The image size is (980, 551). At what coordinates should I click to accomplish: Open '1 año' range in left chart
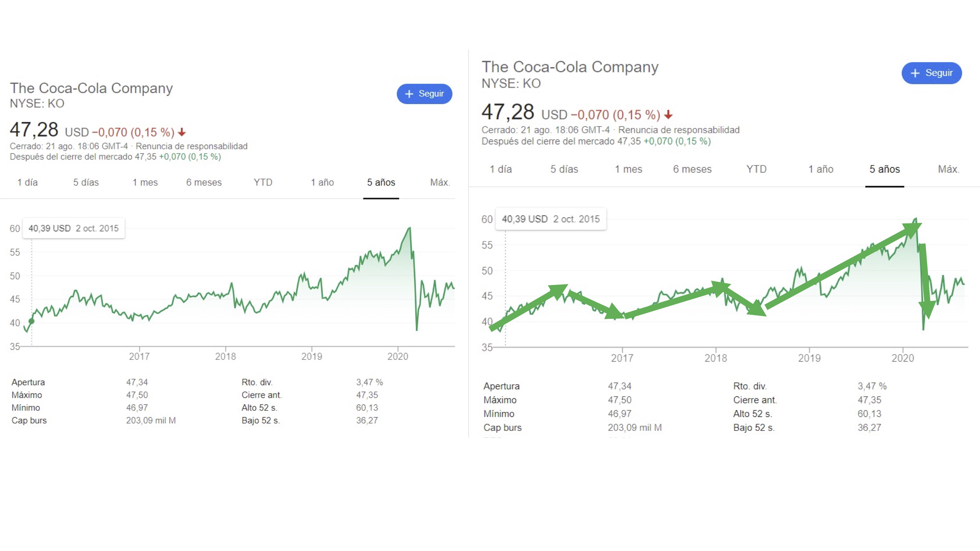click(x=322, y=182)
